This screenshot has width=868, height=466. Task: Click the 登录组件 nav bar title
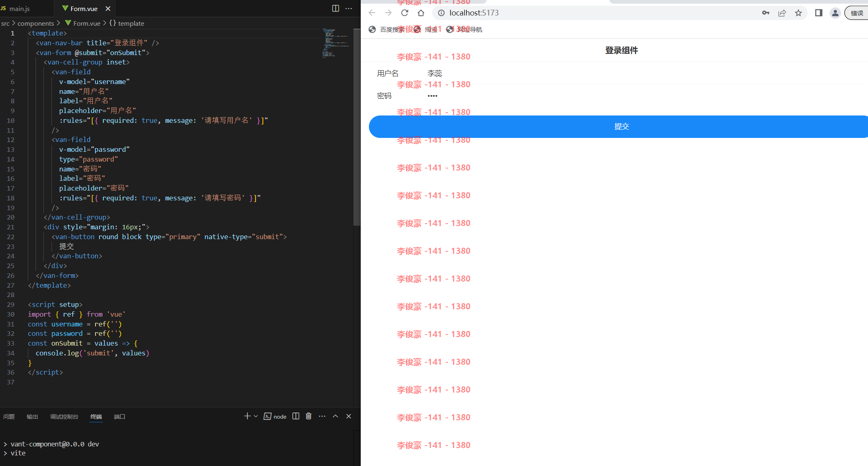tap(621, 51)
